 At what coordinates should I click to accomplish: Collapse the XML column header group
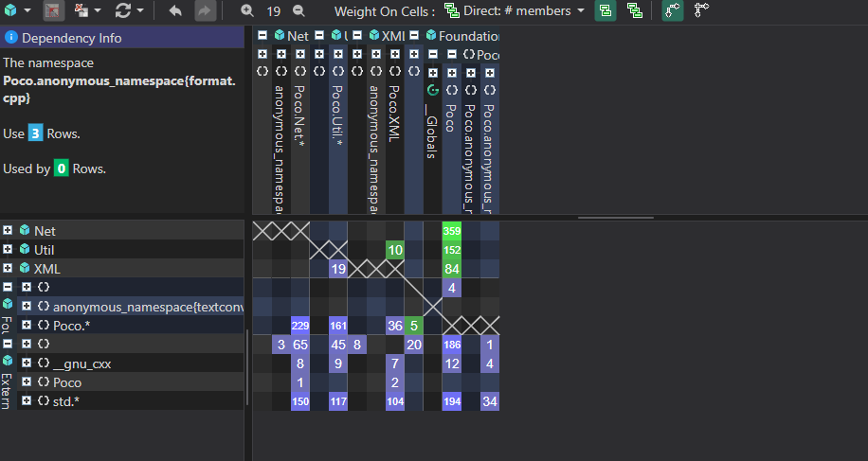pos(357,35)
